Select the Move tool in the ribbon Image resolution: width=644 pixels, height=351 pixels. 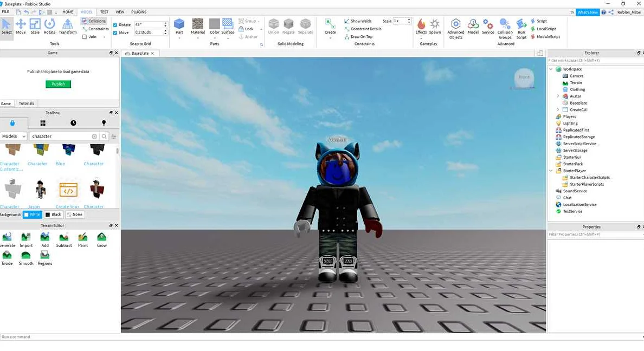coord(21,27)
